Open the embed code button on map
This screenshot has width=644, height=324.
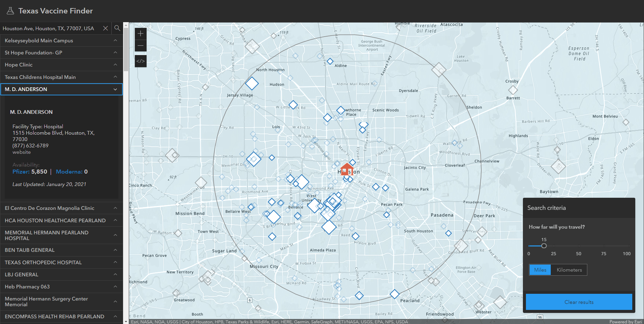141,61
